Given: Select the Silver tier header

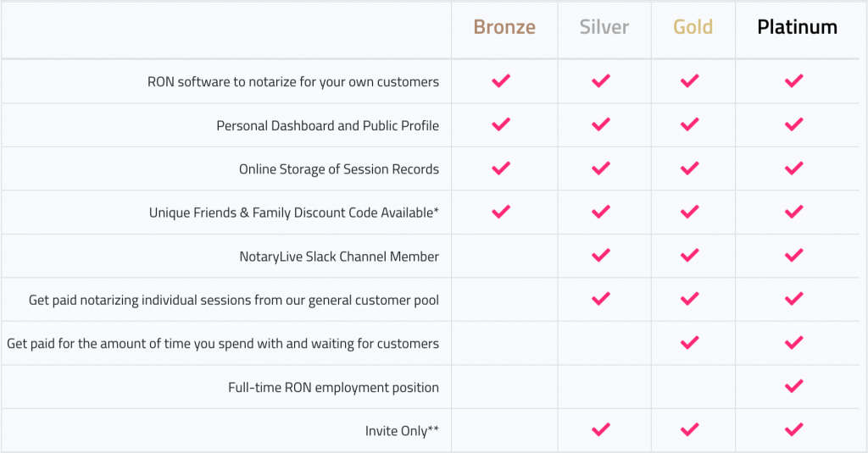Looking at the screenshot, I should [x=604, y=27].
